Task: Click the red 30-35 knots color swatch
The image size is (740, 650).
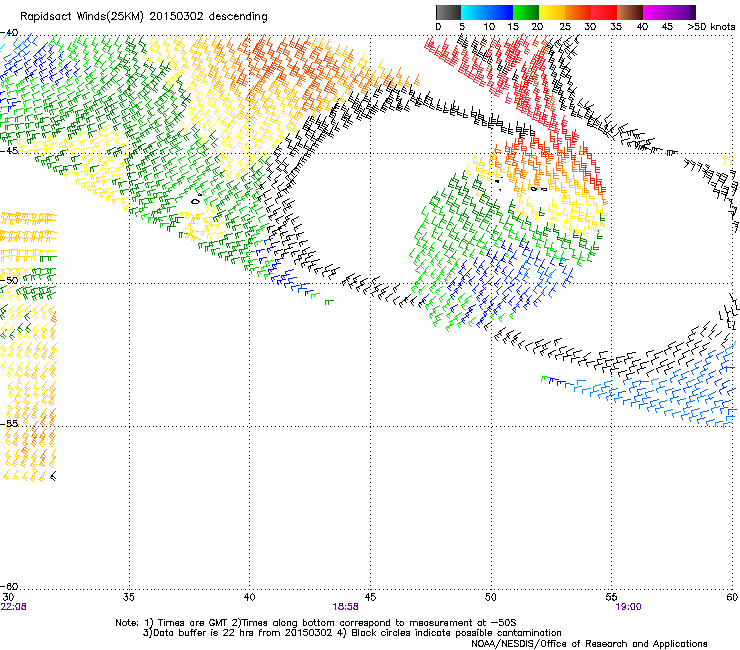Action: pyautogui.click(x=604, y=12)
